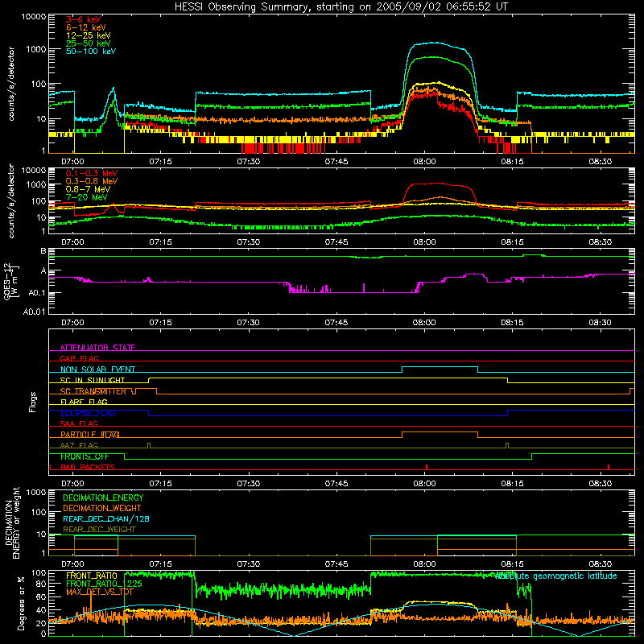Viewport: 644px width, 644px height.
Task: Select the "3-6 keV" legend label
Action: point(84,19)
